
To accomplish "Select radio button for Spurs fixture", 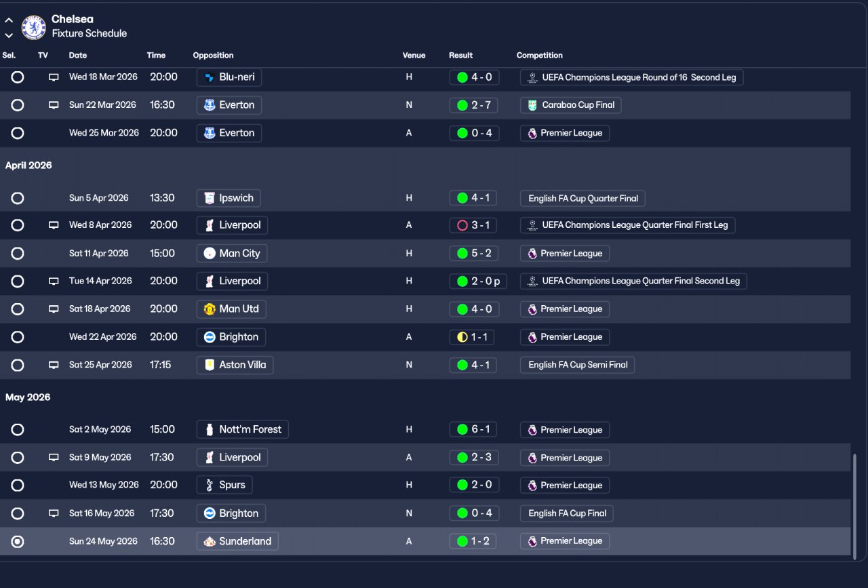I will pos(18,485).
